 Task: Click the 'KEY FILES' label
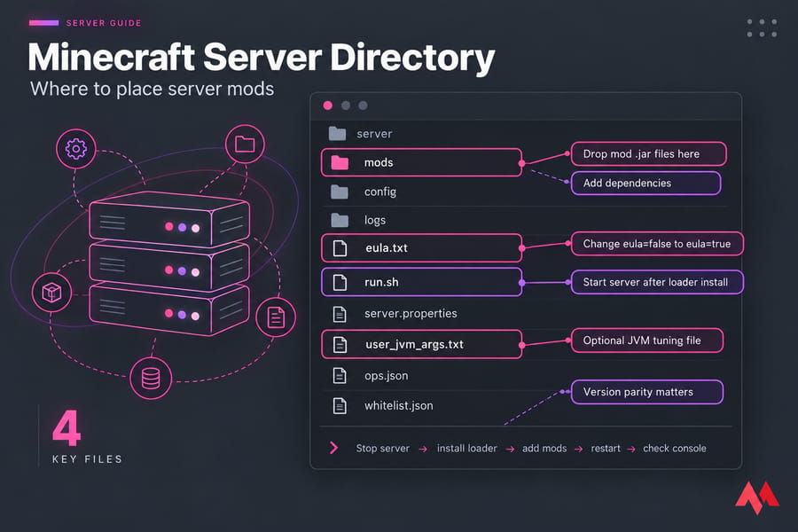pos(88,459)
